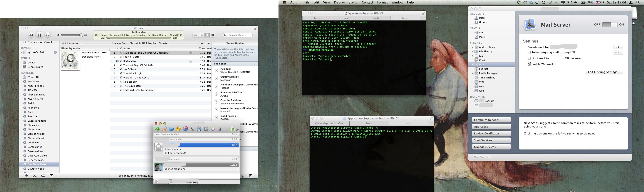Open dropdown arrow on Main Titles row
The width and height of the screenshot is (644, 192).
191,53
